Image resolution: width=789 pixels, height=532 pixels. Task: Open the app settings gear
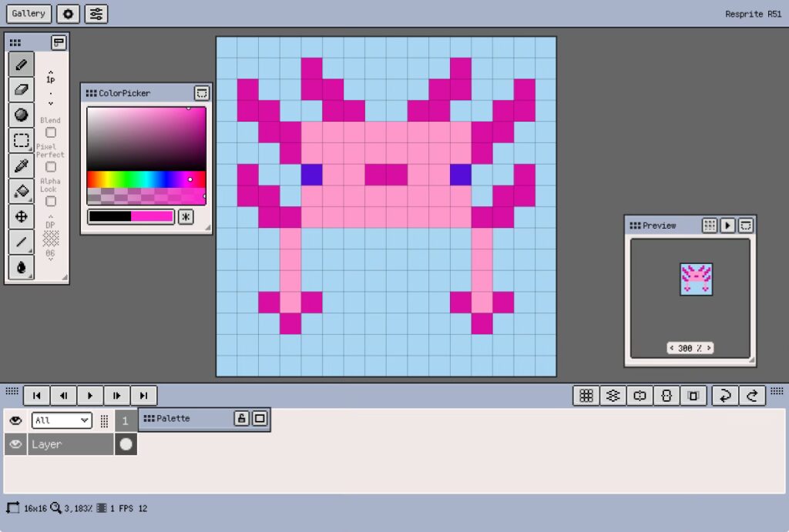pyautogui.click(x=68, y=13)
